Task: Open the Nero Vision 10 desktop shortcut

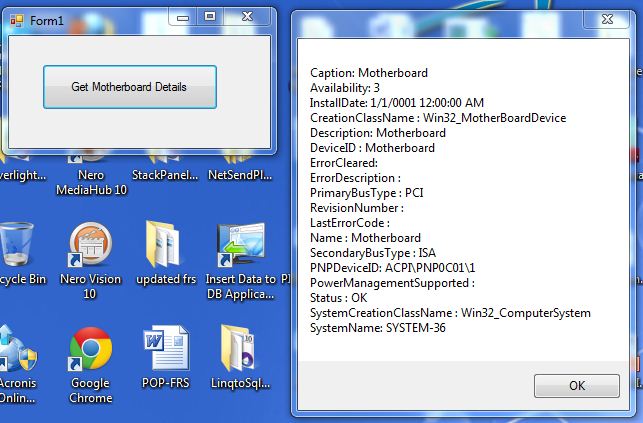Action: pyautogui.click(x=91, y=262)
